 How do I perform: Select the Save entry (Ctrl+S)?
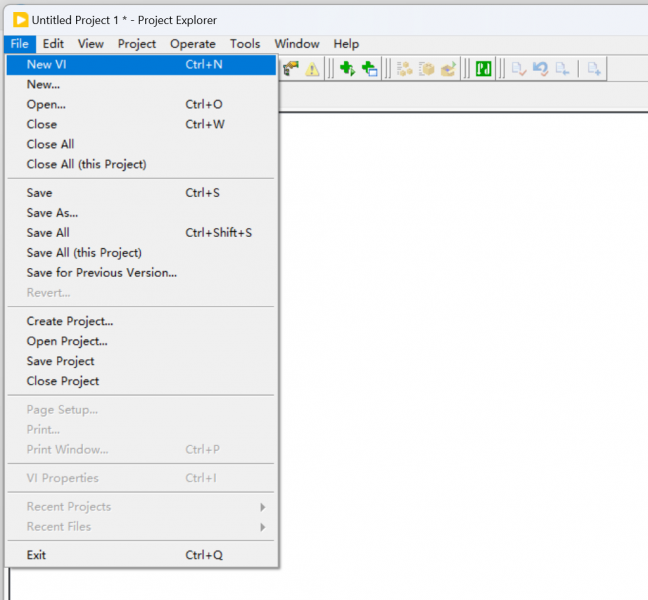[x=141, y=193]
